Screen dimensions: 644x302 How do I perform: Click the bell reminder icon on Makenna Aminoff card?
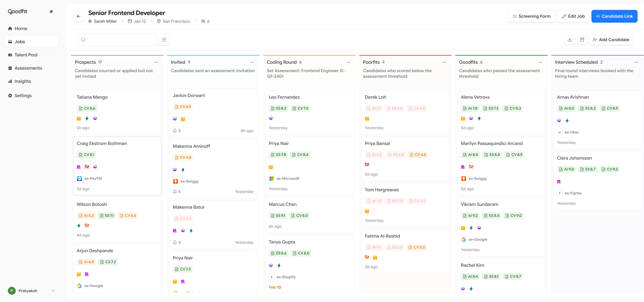click(175, 192)
